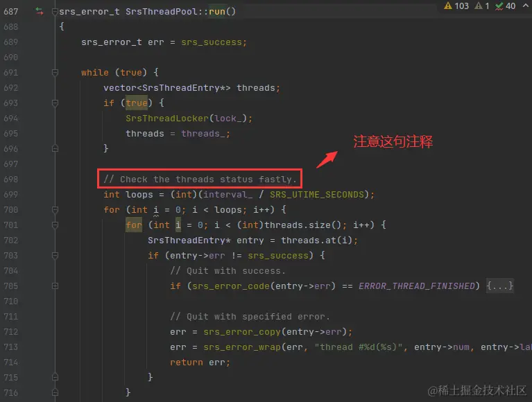
Task: Open the 103 warnings inspection indicator
Action: [x=456, y=6]
